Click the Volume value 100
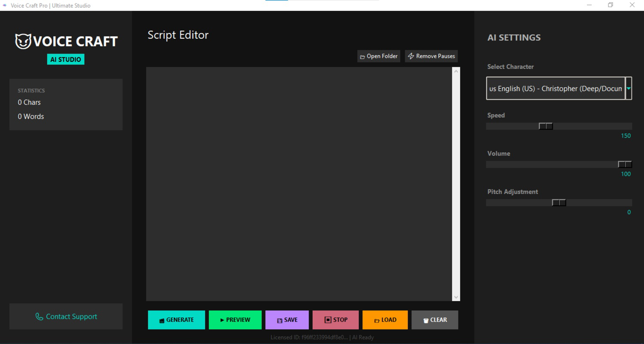This screenshot has width=644, height=344. [x=626, y=174]
